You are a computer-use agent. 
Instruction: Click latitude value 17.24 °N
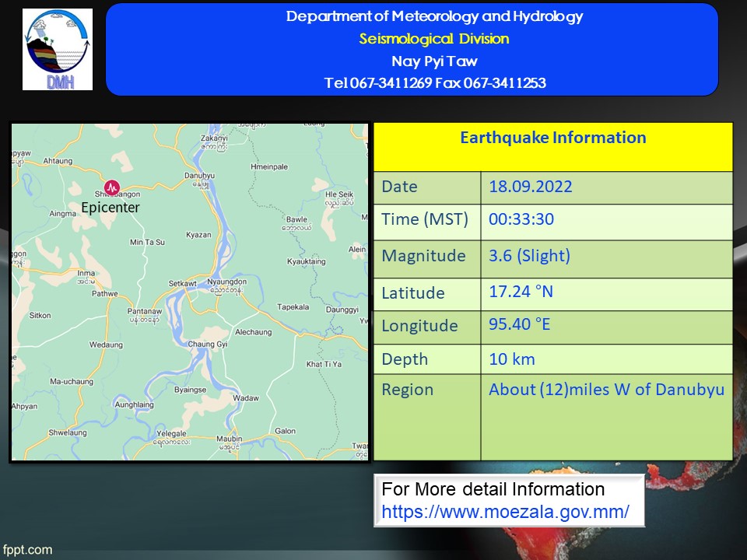coord(521,292)
